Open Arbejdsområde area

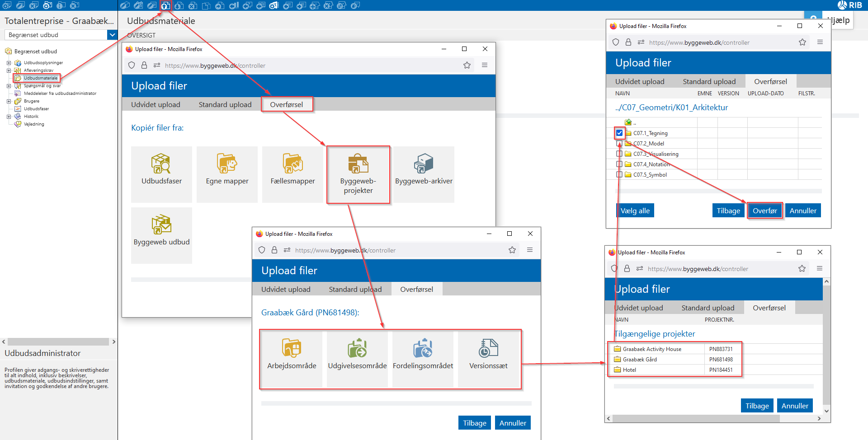(x=292, y=359)
